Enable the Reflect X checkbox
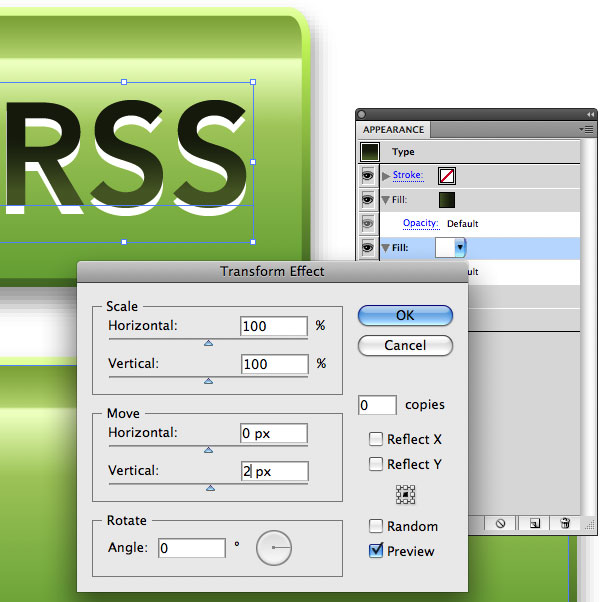600x602 pixels. pyautogui.click(x=375, y=439)
